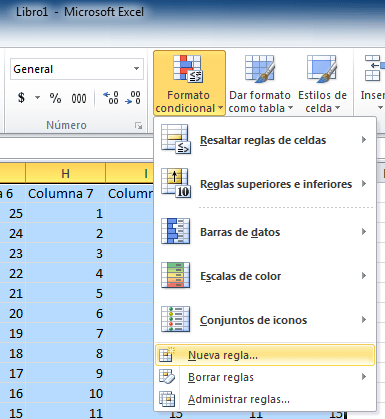The image size is (385, 419).
Task: Expand the Insertar dropdown arrow
Action: point(380,108)
